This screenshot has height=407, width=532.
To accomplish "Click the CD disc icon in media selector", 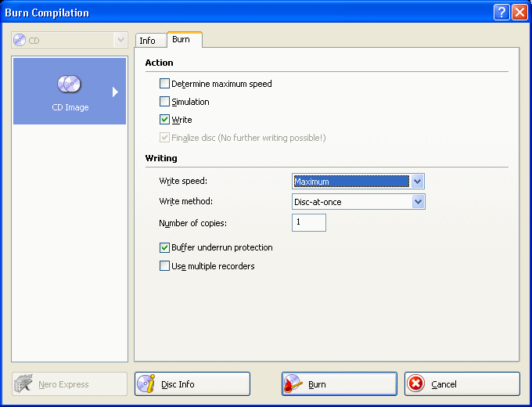I will pos(20,40).
